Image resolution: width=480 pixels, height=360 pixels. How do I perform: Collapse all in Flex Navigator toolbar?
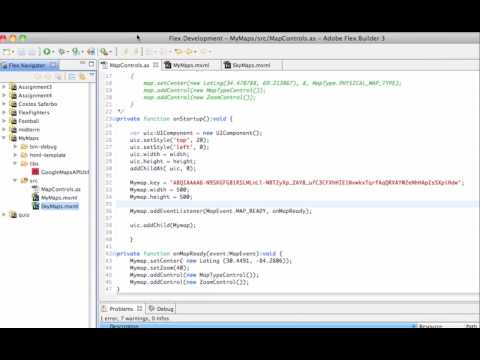tap(72, 77)
